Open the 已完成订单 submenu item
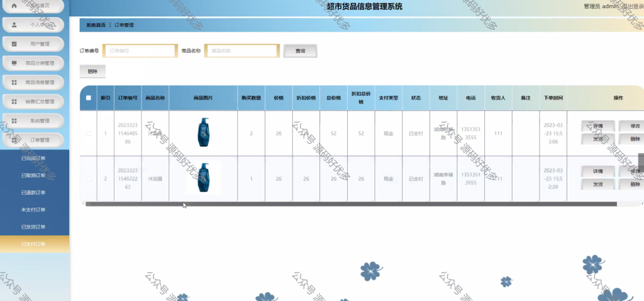Screen dimensions: 644x301 click(x=33, y=158)
